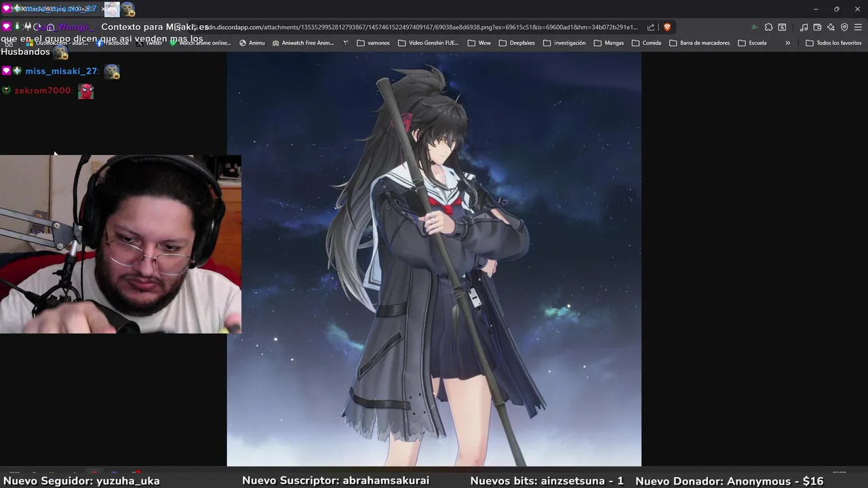Click the zekrom7000 username in chat

coord(43,90)
